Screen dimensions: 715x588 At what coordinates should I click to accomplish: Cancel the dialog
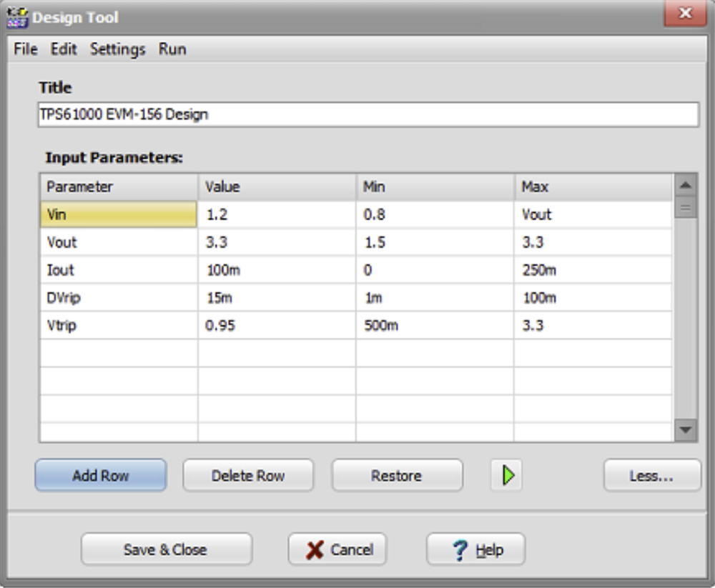[337, 549]
